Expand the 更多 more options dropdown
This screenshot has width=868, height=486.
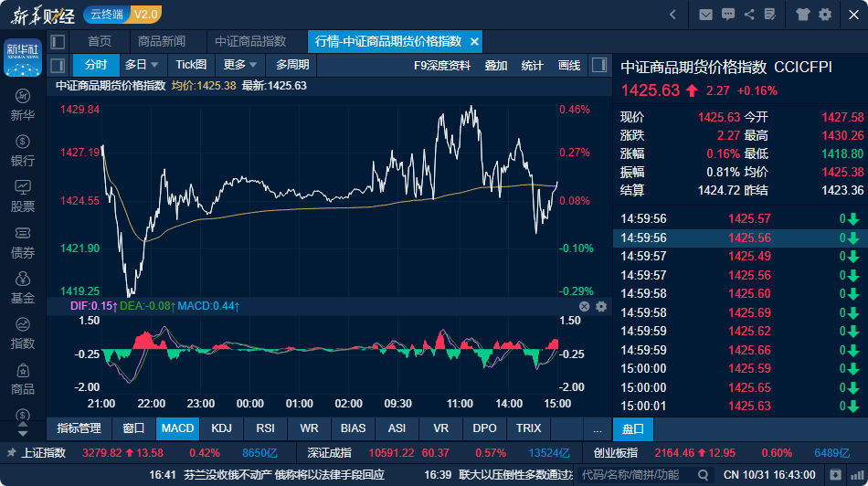pos(240,65)
